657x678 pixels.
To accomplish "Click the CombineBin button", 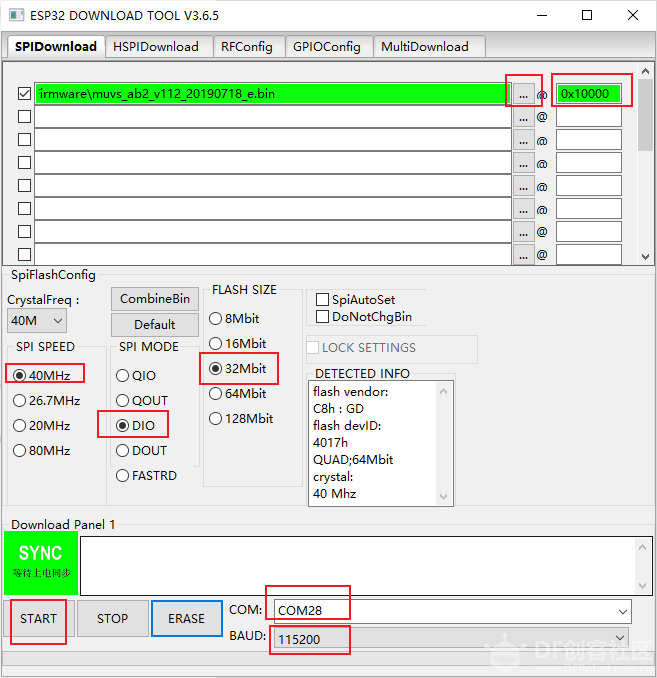I will click(x=155, y=299).
